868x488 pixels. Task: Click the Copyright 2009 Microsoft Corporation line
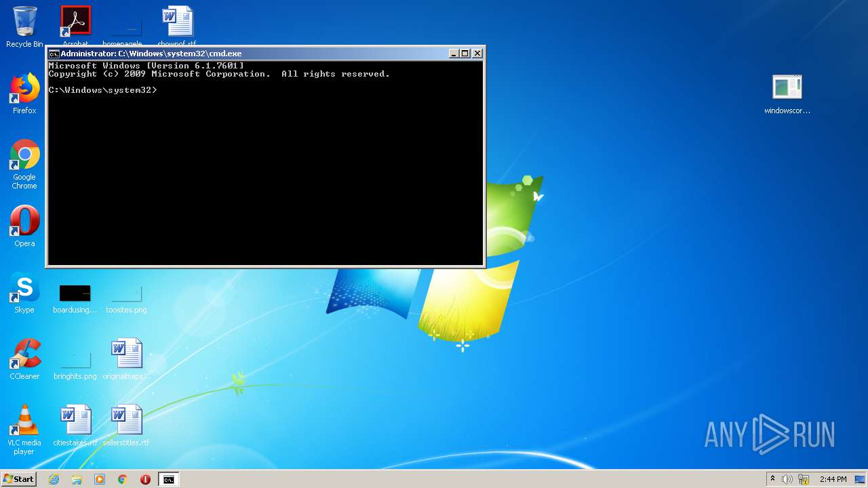pos(219,74)
